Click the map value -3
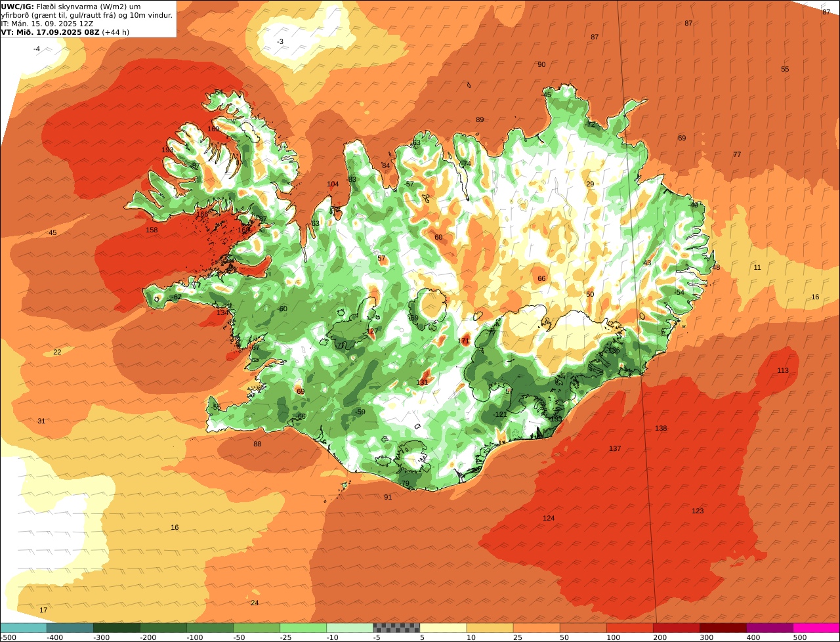The width and height of the screenshot is (840, 642). point(280,41)
